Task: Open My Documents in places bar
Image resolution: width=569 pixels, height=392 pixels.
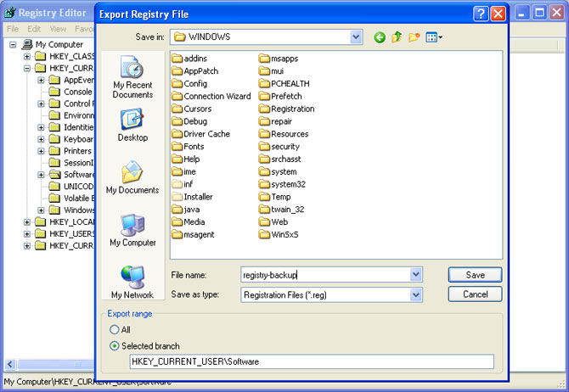Action: coord(132,178)
